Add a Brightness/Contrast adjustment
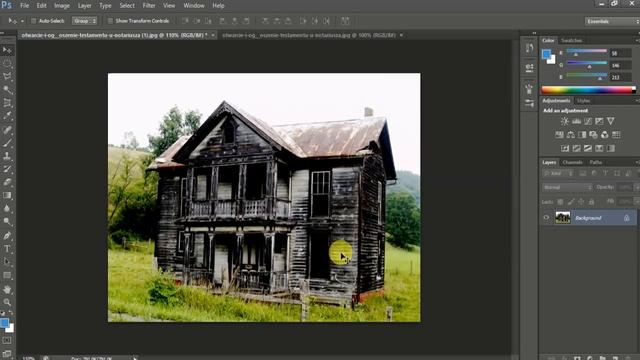Viewport: 640px width, 360px height. pos(564,121)
